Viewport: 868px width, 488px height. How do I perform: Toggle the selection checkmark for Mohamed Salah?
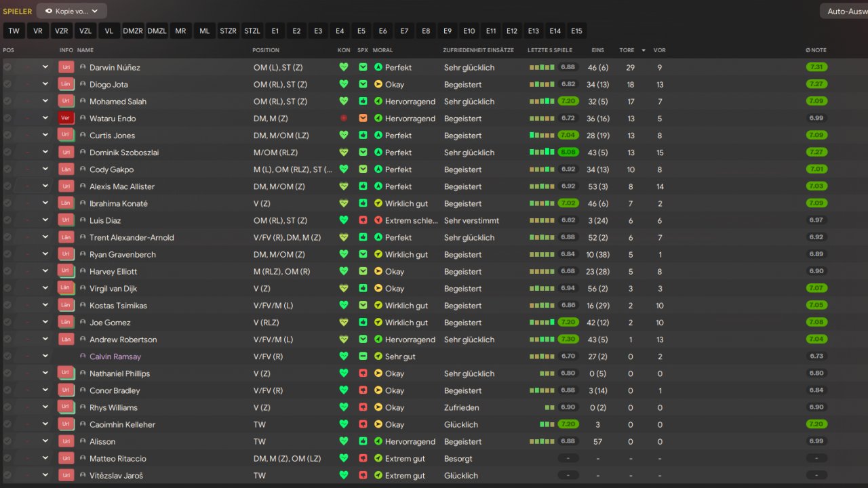(7, 101)
